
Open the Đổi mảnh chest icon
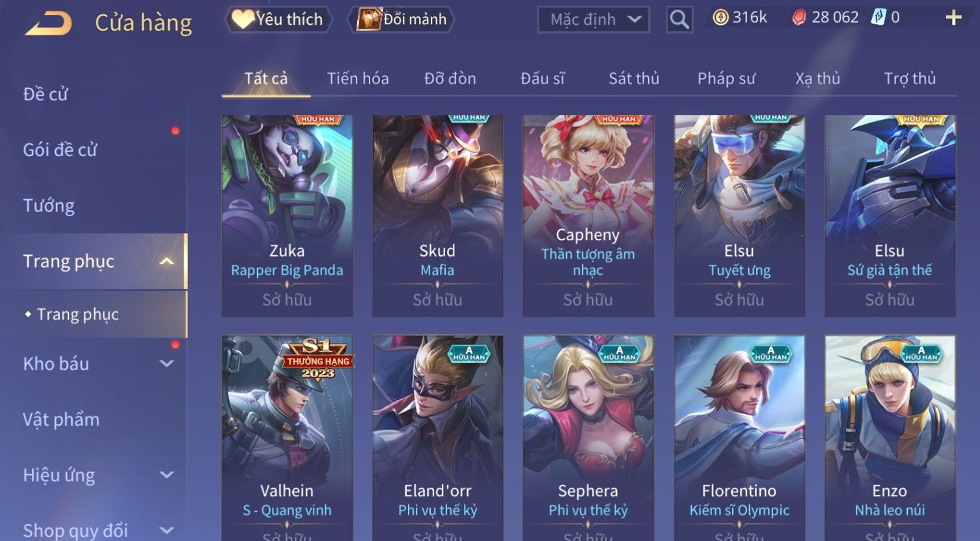[369, 19]
